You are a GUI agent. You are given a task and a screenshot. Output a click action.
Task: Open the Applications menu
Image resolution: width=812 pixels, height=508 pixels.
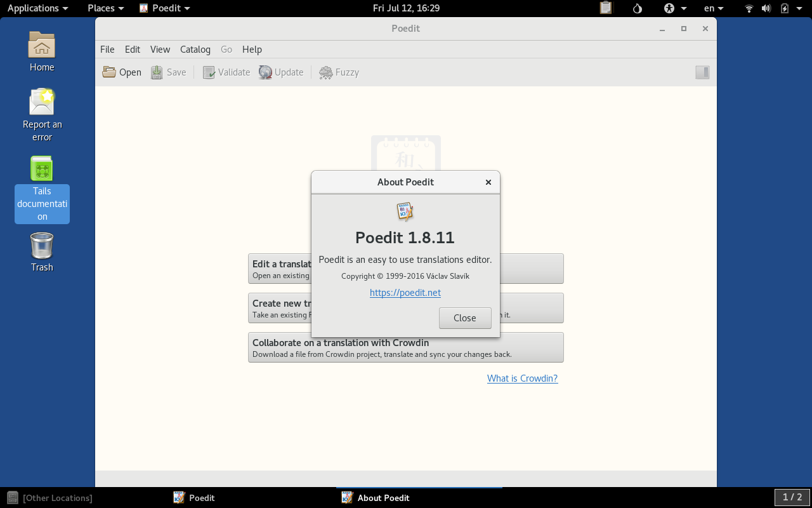[x=37, y=8]
